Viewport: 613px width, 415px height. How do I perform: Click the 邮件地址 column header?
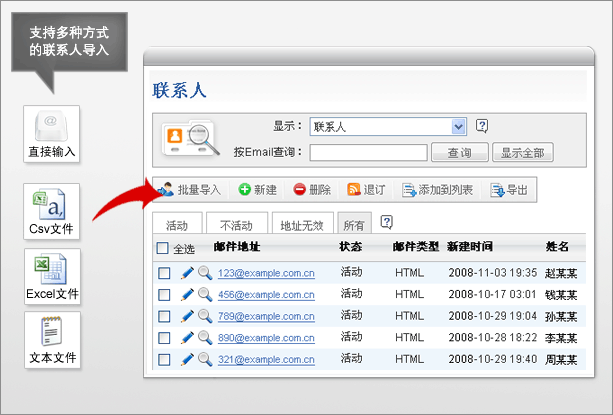(x=237, y=247)
